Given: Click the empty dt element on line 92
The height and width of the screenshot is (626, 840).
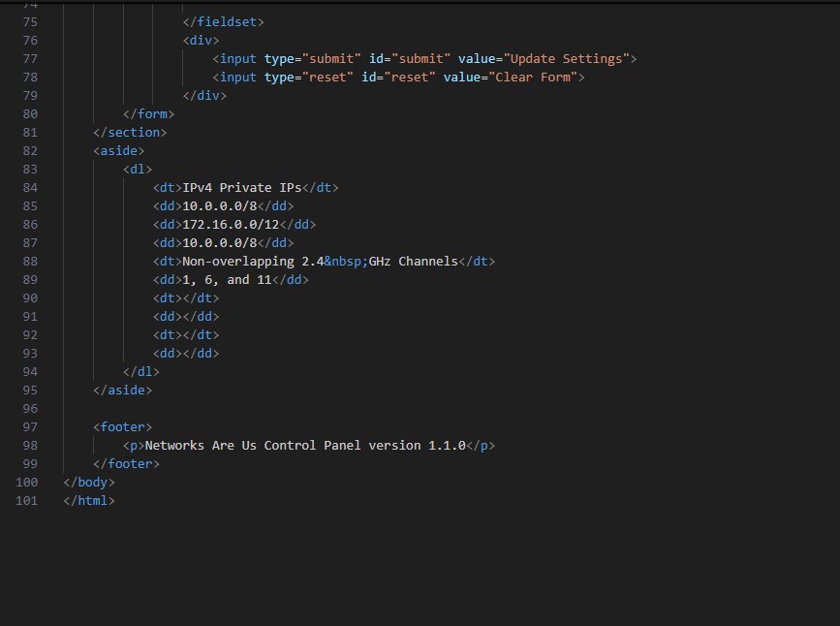Looking at the screenshot, I should tap(186, 335).
